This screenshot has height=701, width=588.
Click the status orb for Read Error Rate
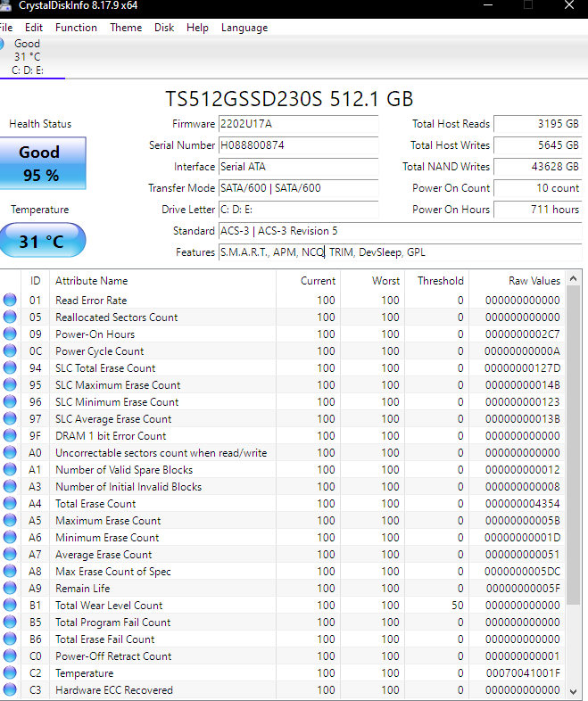10,300
